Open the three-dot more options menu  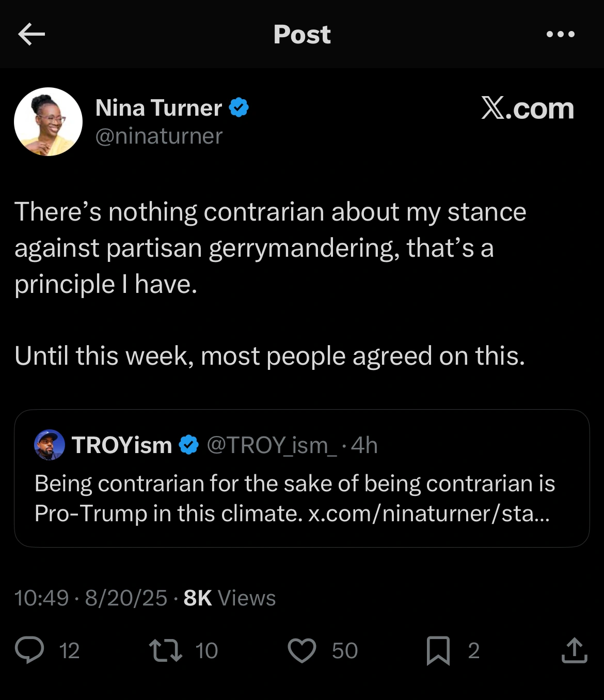[560, 35]
